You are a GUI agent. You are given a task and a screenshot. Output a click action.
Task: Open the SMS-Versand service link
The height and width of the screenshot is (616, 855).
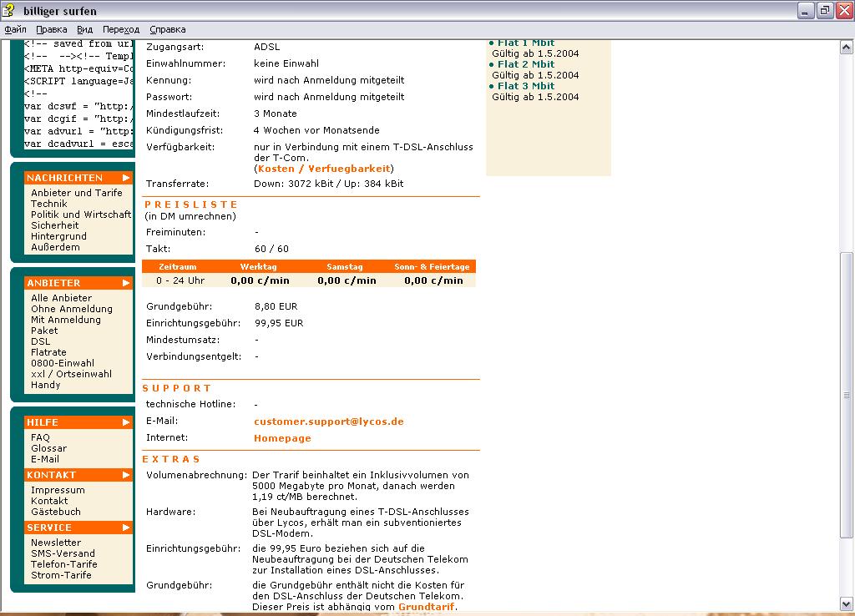63,554
